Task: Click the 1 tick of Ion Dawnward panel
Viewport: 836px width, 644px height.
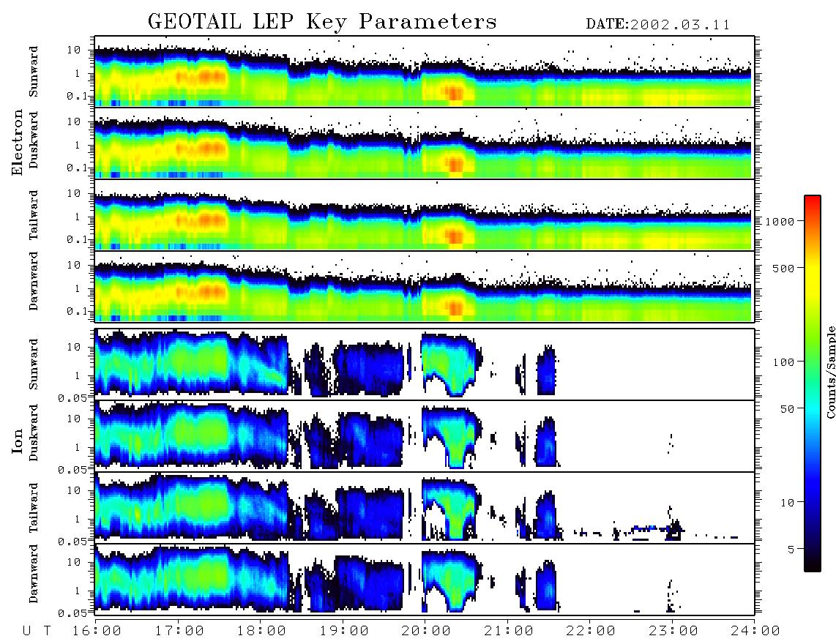Action: pyautogui.click(x=77, y=591)
